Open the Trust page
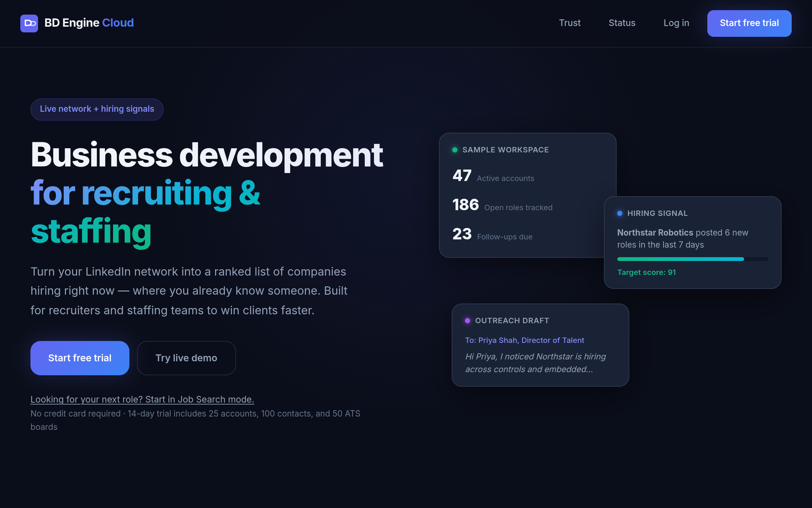Screen dimensions: 812x508 [x=569, y=23]
